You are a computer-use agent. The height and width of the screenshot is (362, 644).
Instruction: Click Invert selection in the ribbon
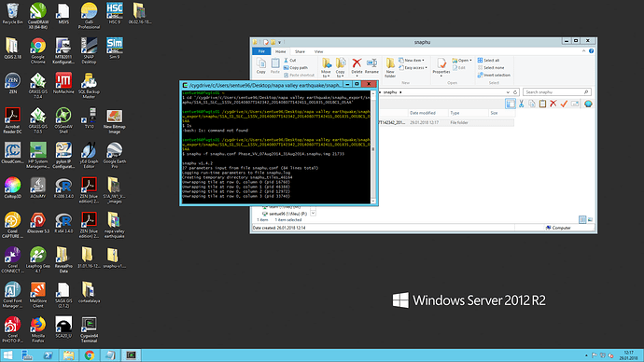click(x=494, y=76)
